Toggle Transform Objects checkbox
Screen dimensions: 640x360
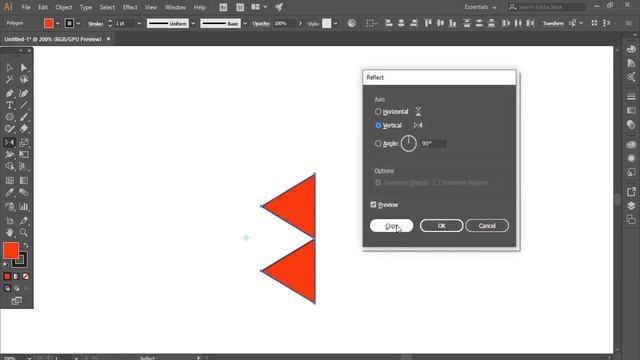tap(378, 182)
